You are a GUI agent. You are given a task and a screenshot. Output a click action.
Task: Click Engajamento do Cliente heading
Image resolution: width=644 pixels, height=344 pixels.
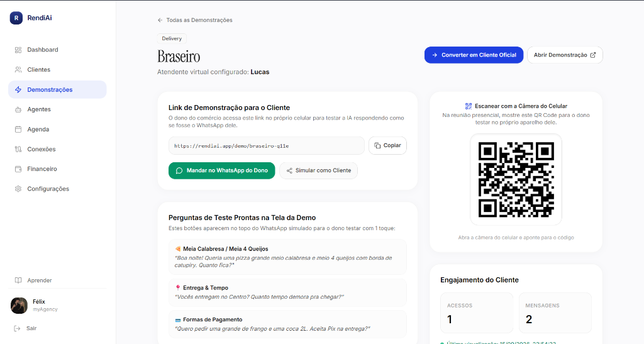pos(479,280)
